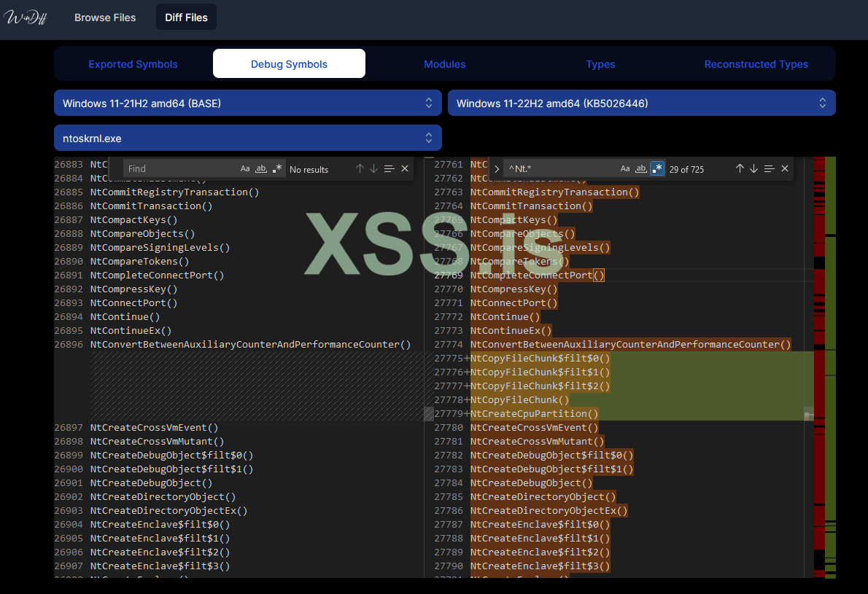Click NtCommitRegistryTransaction() in left pane
The height and width of the screenshot is (594, 868).
[x=174, y=192]
